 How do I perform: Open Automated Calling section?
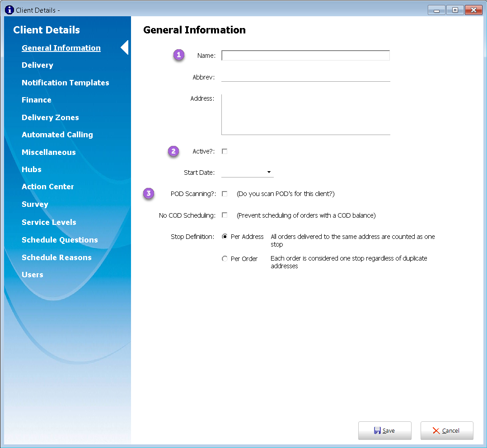pyautogui.click(x=57, y=135)
